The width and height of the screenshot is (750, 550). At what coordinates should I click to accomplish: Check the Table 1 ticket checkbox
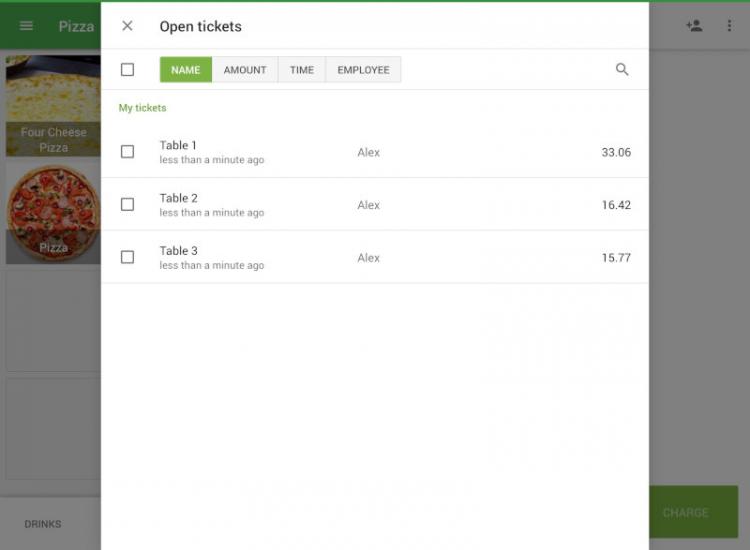[x=127, y=152]
